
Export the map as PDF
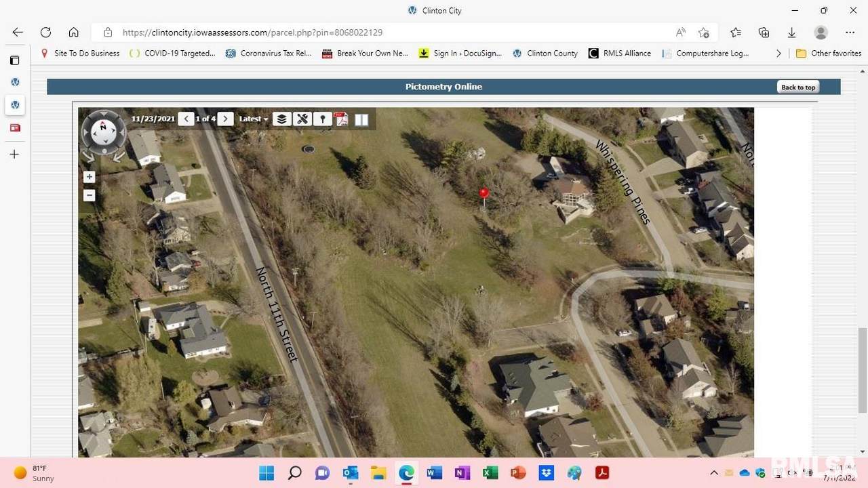[341, 119]
